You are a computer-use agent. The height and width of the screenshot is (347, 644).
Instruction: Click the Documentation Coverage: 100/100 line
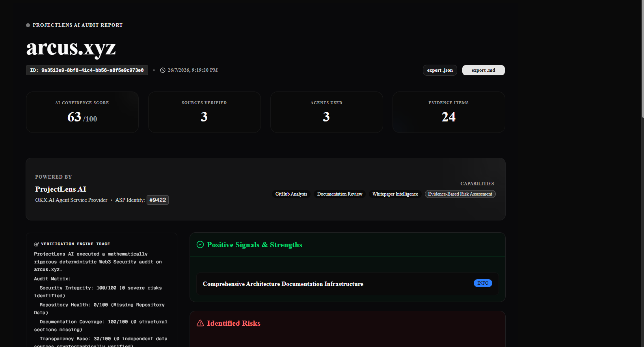coord(101,326)
